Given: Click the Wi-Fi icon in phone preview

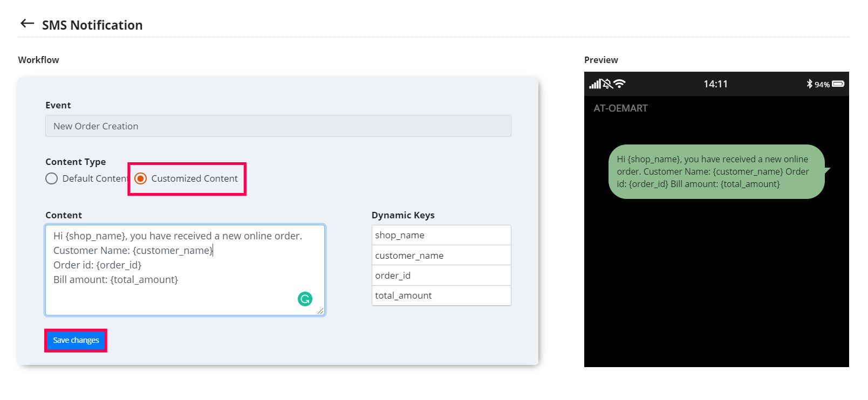Looking at the screenshot, I should click(x=619, y=84).
